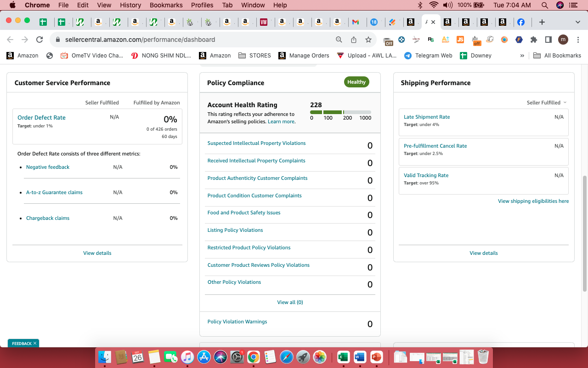Open the profile avatar 'm' menu
This screenshot has width=588, height=368.
click(x=563, y=40)
